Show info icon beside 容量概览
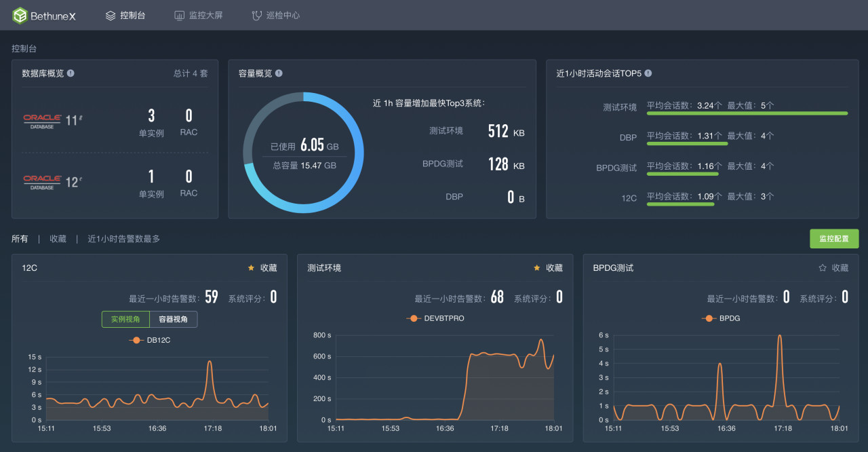 (x=279, y=73)
